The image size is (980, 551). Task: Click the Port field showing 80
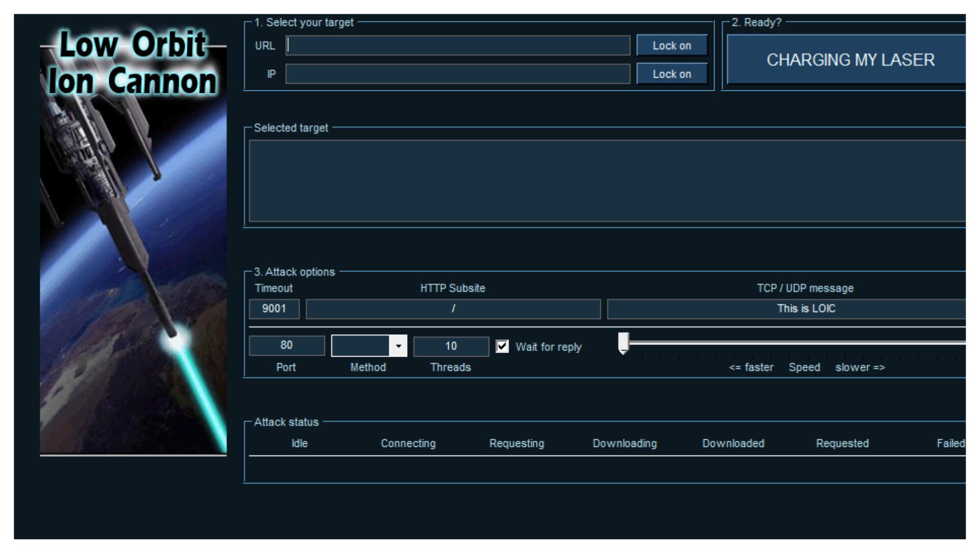[x=286, y=346]
